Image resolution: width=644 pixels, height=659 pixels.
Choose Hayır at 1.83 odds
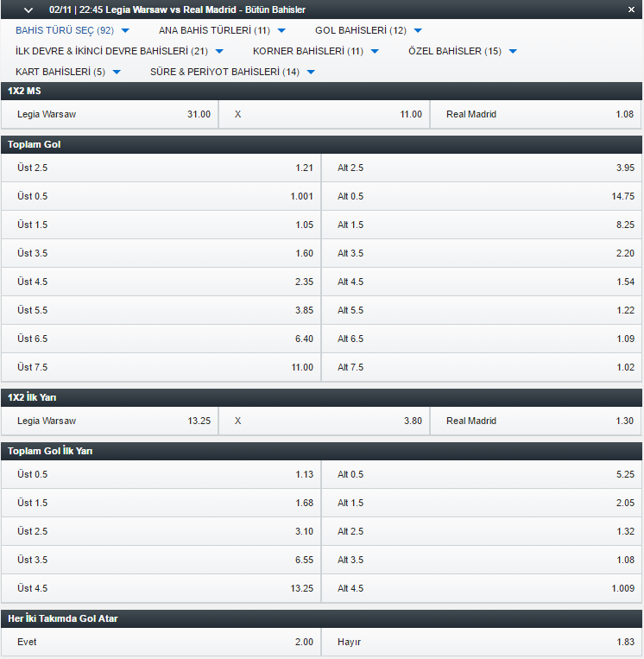coord(482,642)
